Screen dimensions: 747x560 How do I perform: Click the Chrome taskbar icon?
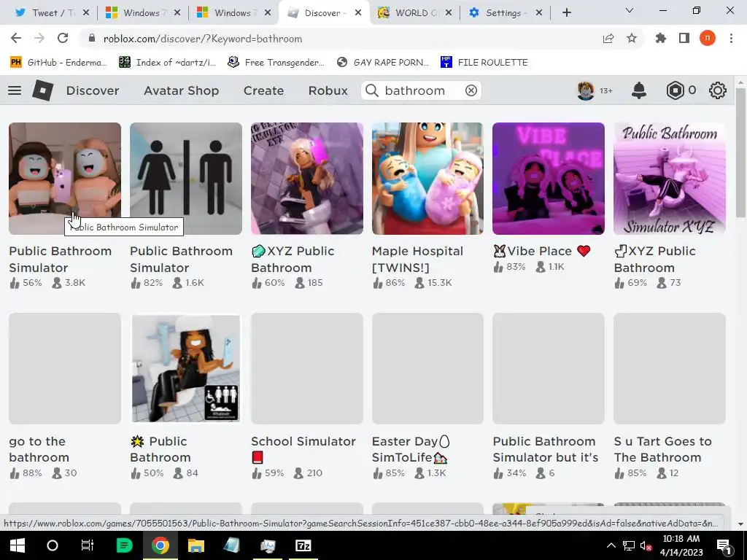point(160,545)
